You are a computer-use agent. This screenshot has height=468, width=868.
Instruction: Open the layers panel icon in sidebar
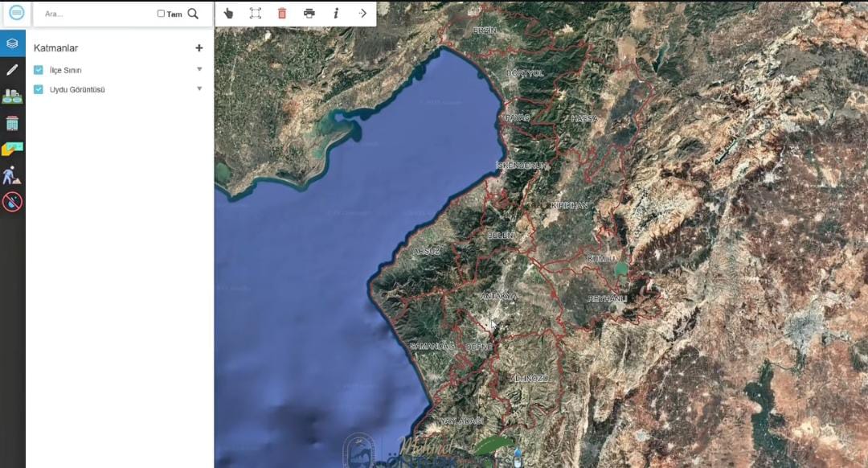12,43
